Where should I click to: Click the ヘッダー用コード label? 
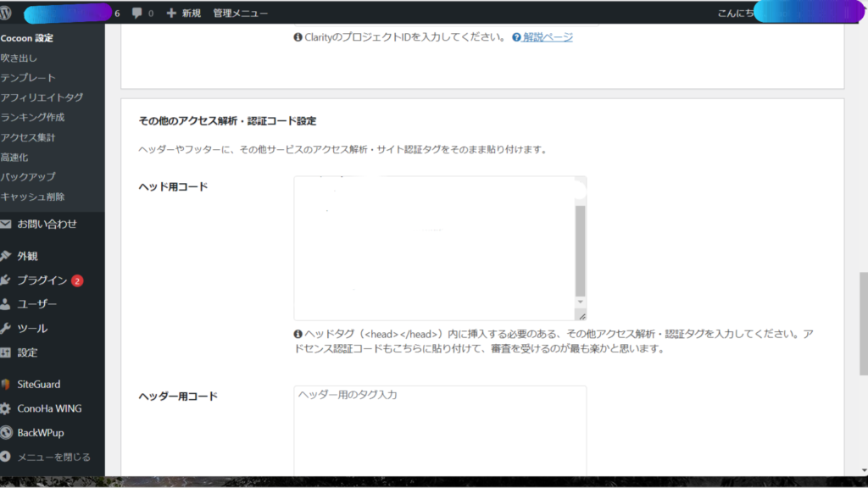coord(178,396)
